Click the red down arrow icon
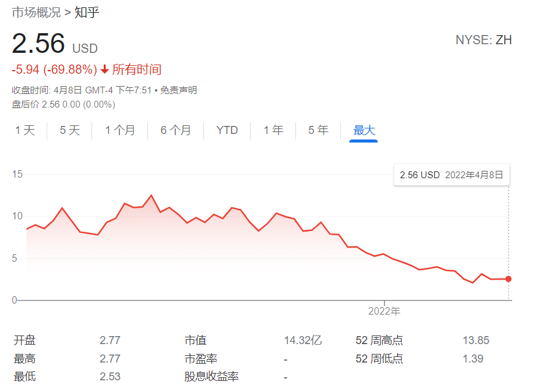Viewport: 541px width, 392px height. click(104, 69)
